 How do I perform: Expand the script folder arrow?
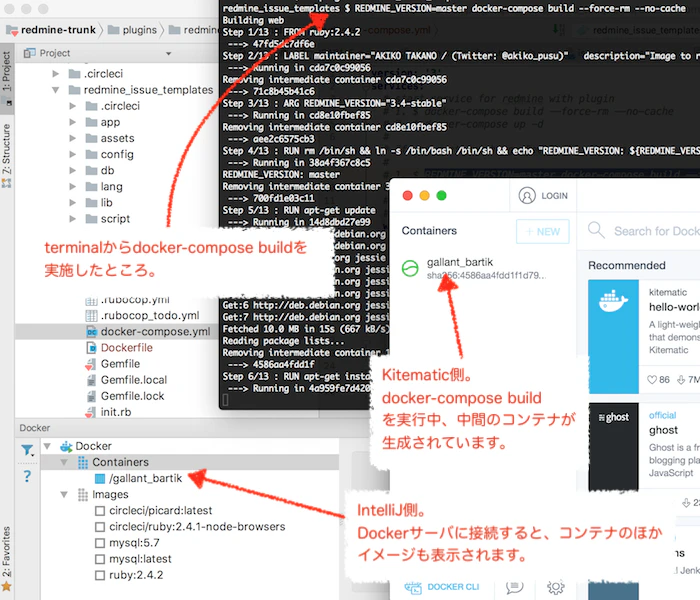pyautogui.click(x=72, y=219)
